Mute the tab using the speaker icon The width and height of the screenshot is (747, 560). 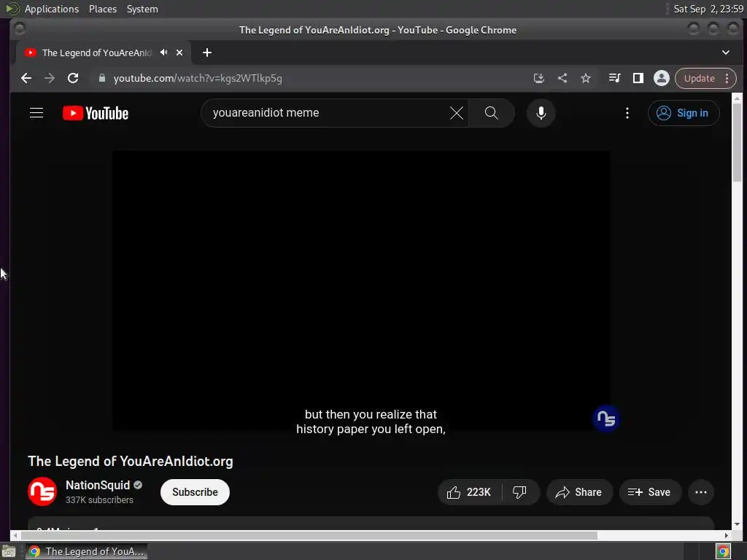click(x=164, y=52)
